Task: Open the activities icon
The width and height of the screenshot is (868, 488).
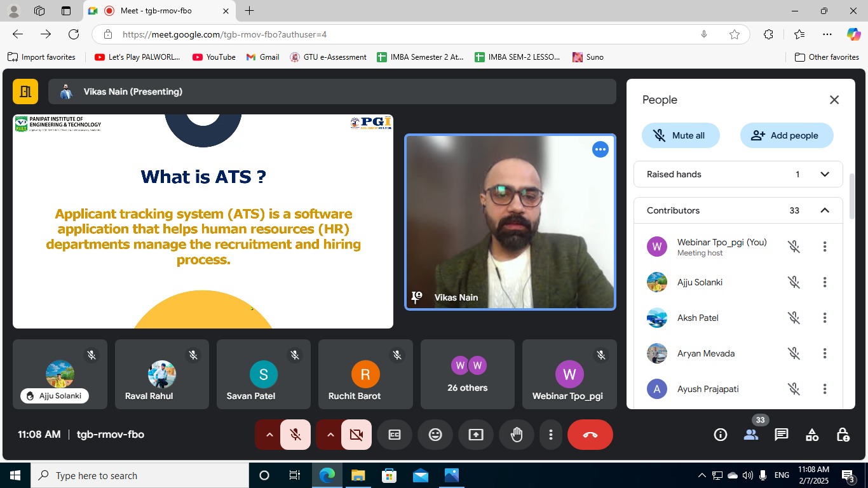Action: 811,435
